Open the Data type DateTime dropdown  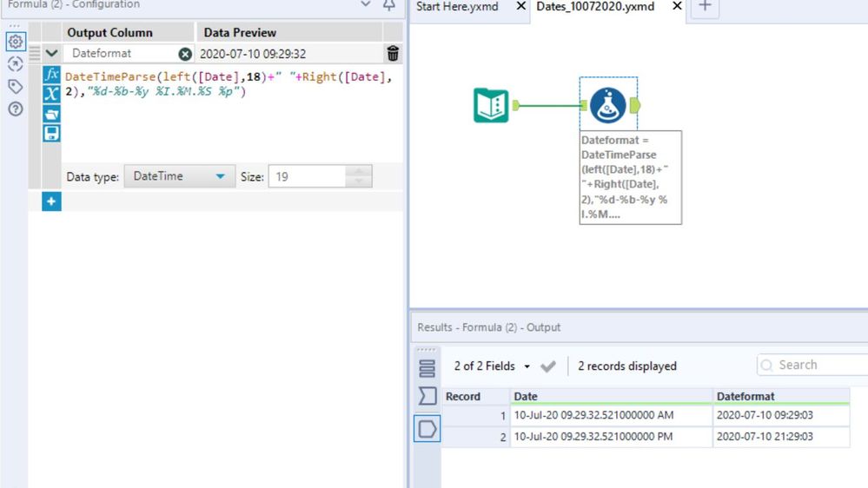[x=180, y=176]
